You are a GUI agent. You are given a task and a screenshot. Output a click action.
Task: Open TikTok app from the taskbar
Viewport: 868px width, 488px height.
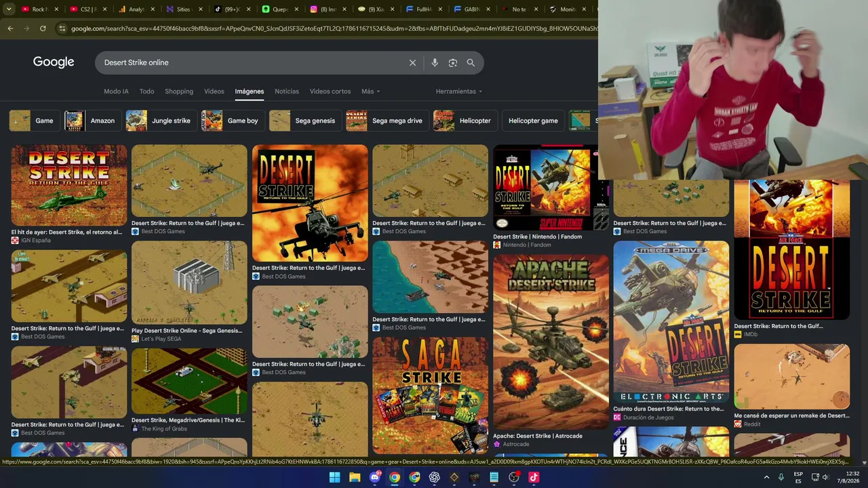[x=534, y=477]
